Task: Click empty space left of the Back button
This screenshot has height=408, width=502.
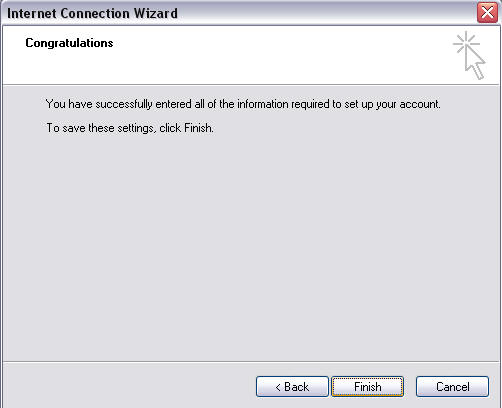Action: coord(130,387)
